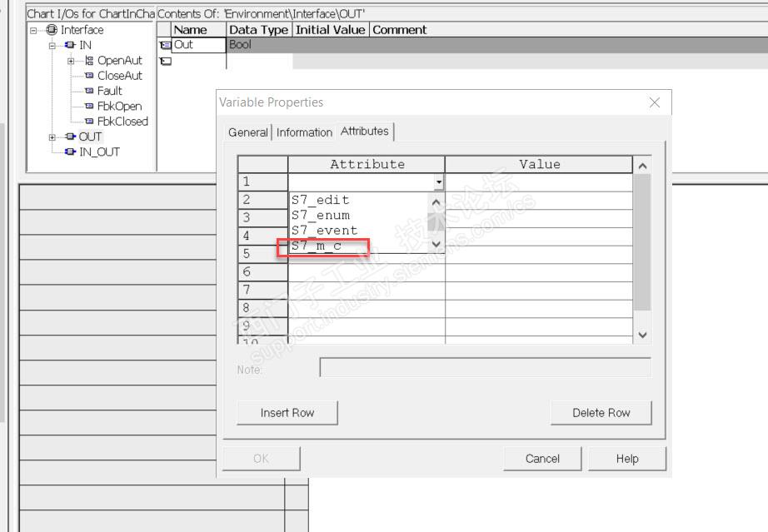Select row number 6 in attributes table
Viewport: 768px width, 532px height.
263,271
